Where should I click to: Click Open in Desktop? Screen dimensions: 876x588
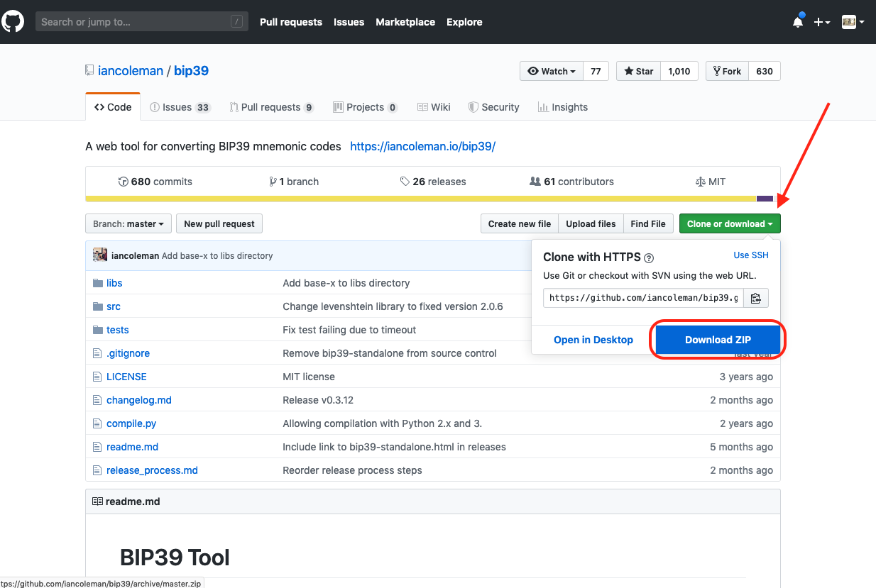(x=593, y=340)
